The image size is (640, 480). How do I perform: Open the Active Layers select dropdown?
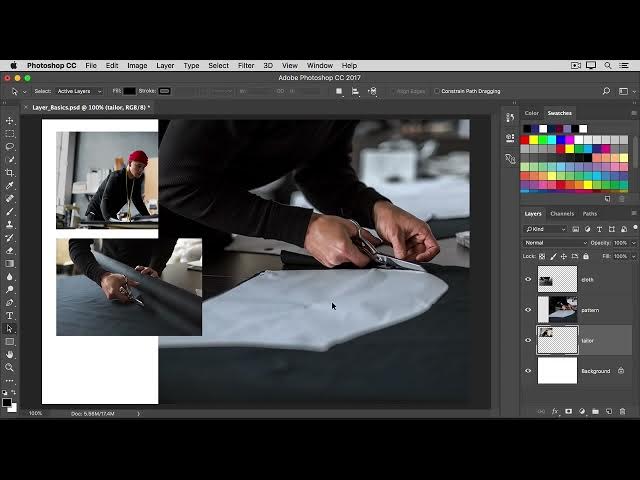[x=79, y=91]
